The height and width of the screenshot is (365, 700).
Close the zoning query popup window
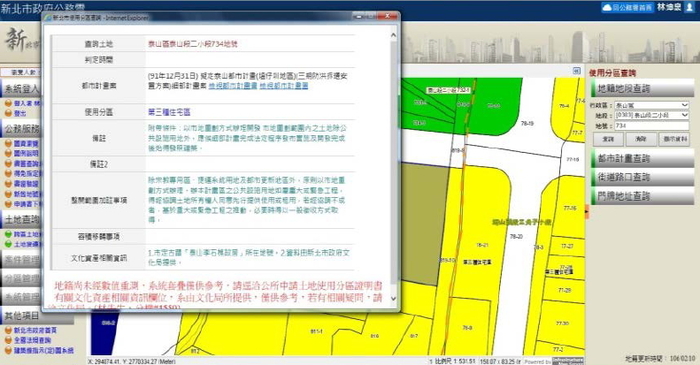pyautogui.click(x=387, y=17)
